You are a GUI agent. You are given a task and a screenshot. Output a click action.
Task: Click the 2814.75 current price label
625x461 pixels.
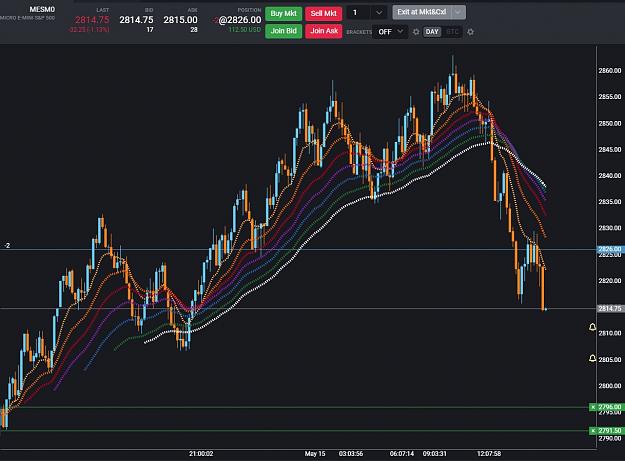click(x=609, y=308)
